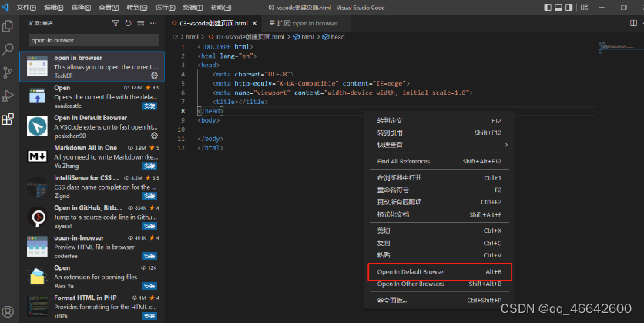Click the Open in GitHub extension icon

(38, 217)
